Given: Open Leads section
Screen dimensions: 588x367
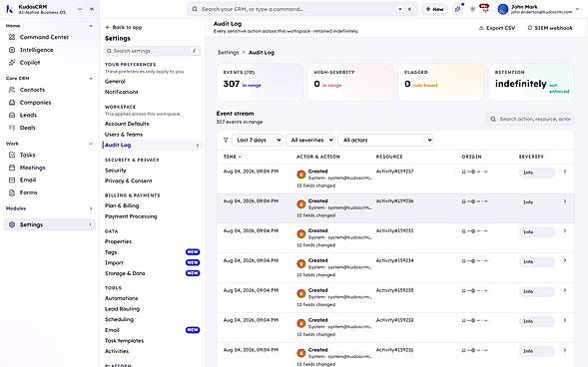Looking at the screenshot, I should click(28, 115).
